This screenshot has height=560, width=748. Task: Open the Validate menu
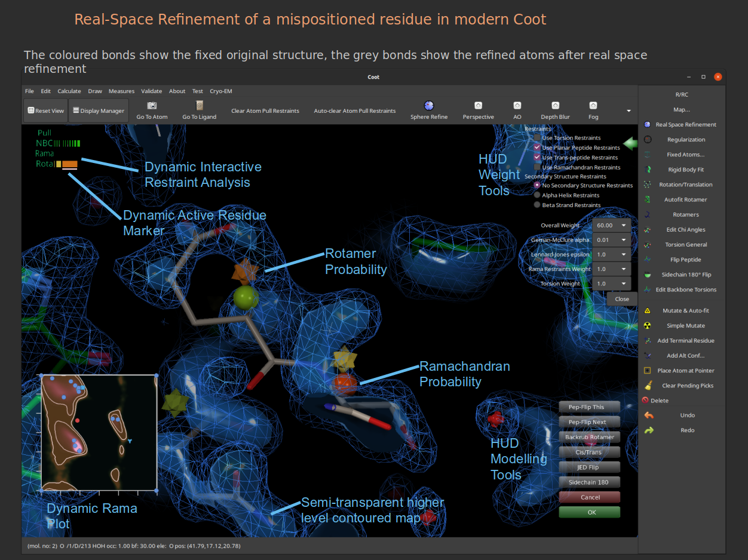pyautogui.click(x=151, y=91)
